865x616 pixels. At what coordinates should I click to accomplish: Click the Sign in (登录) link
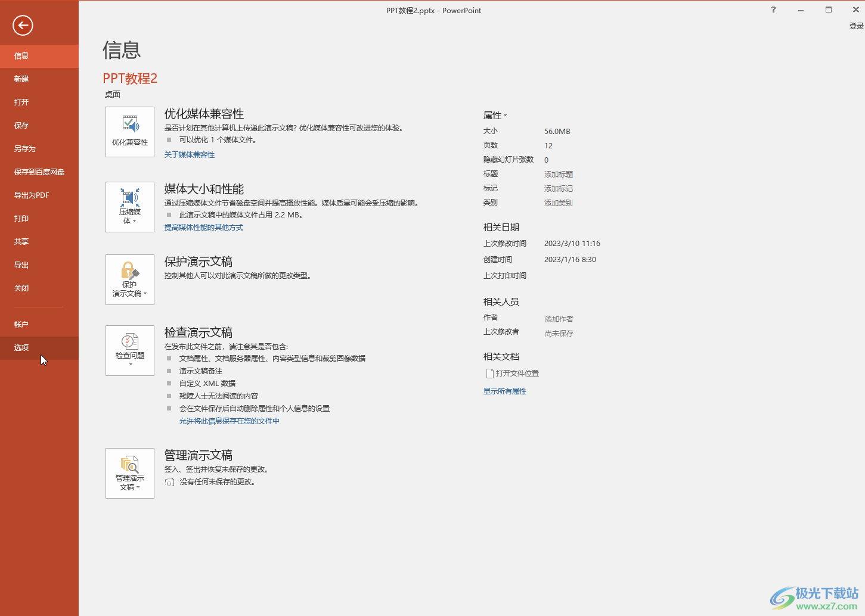(x=856, y=26)
